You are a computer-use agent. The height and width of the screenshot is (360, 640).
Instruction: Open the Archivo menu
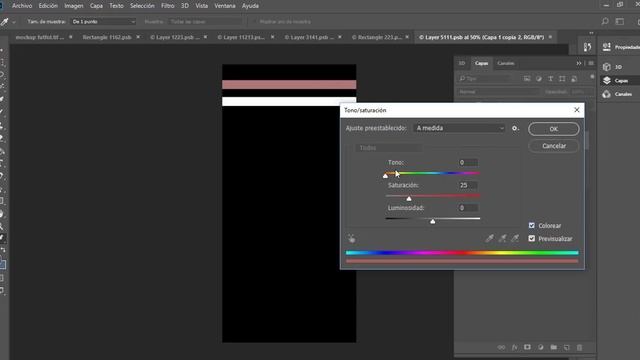click(x=22, y=6)
